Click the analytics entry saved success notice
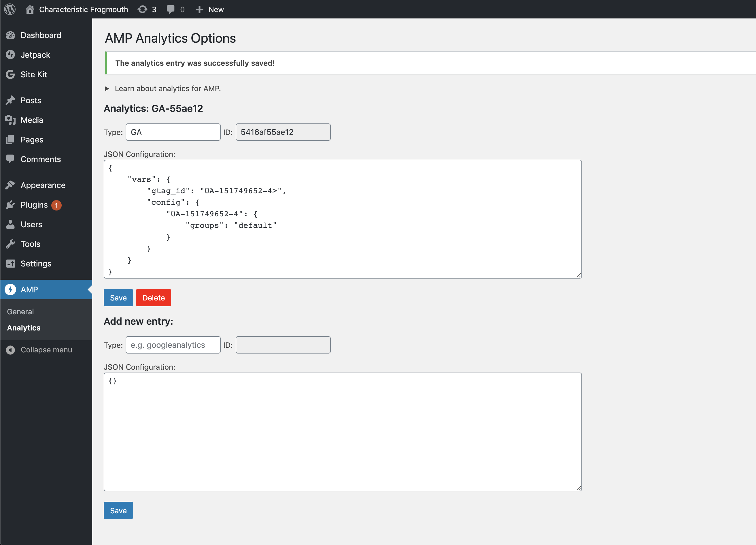The width and height of the screenshot is (756, 545). coord(430,63)
